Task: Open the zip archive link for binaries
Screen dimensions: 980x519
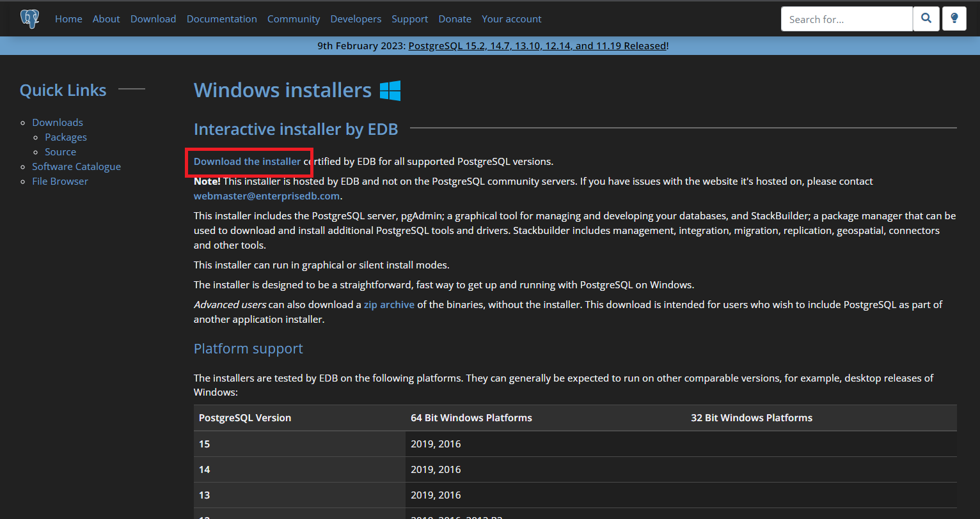Action: click(389, 304)
